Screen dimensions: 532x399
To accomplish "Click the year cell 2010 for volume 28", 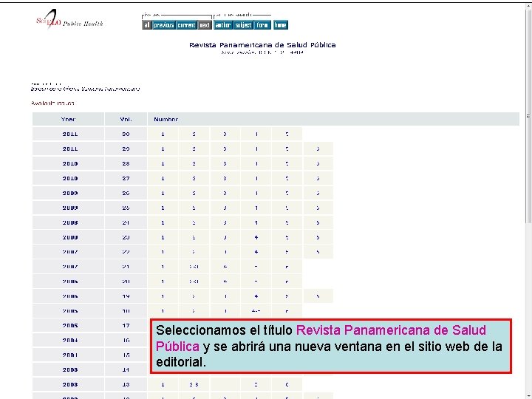I will (70, 163).
